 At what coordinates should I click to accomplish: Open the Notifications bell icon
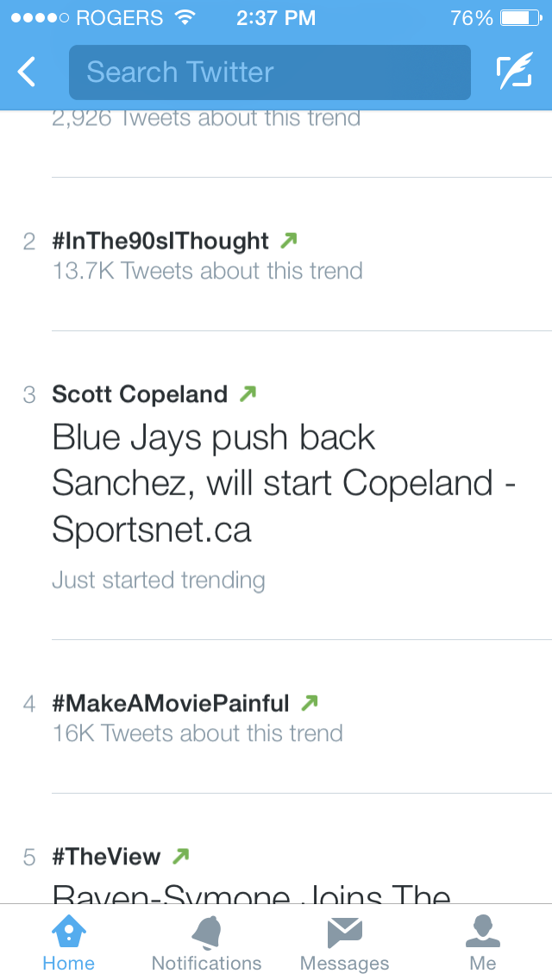206,932
